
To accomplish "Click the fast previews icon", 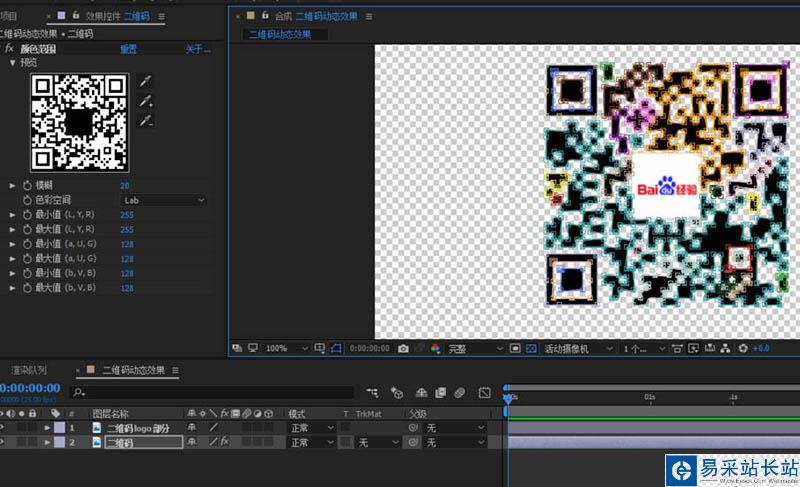I will [x=693, y=348].
